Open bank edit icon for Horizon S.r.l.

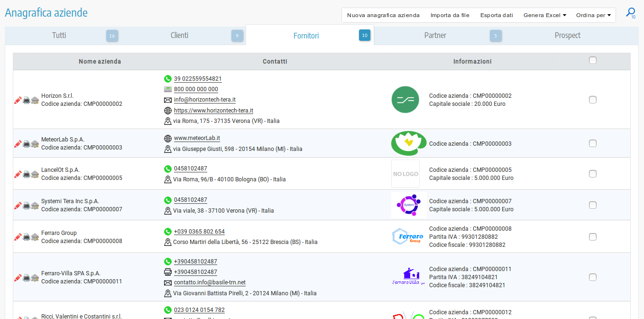point(35,100)
